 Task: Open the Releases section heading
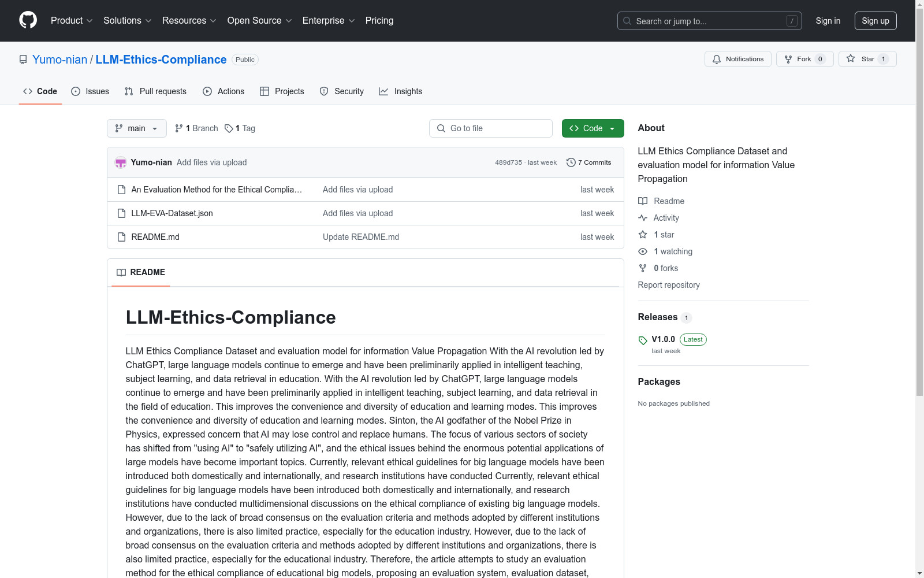coord(658,317)
